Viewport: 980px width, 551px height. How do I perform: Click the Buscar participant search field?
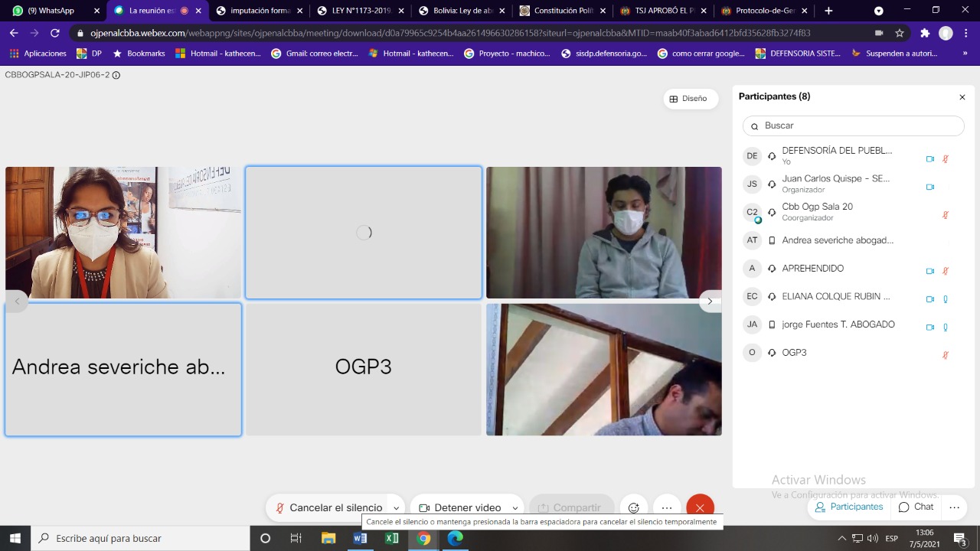(x=853, y=126)
